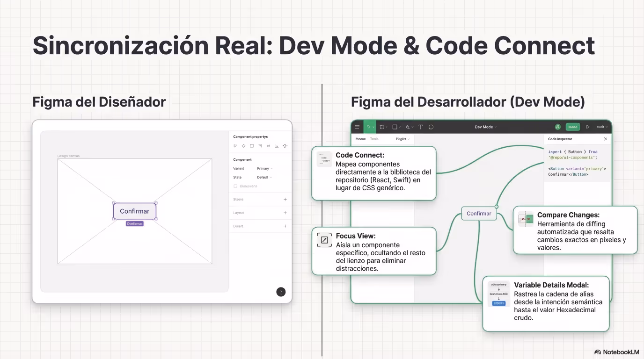Select the green-highlighted Move tool
Viewport: 644px width, 359px height.
point(370,127)
